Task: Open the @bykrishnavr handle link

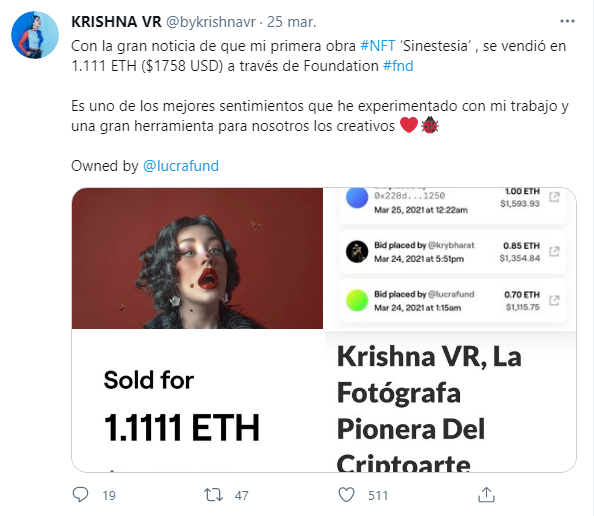Action: click(211, 22)
